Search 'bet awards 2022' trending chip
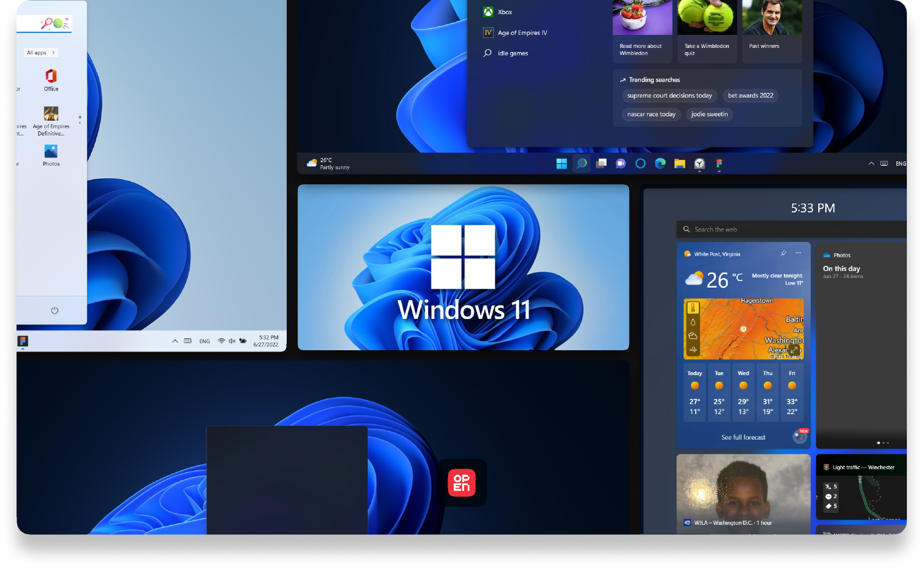The image size is (924, 568). [x=750, y=96]
